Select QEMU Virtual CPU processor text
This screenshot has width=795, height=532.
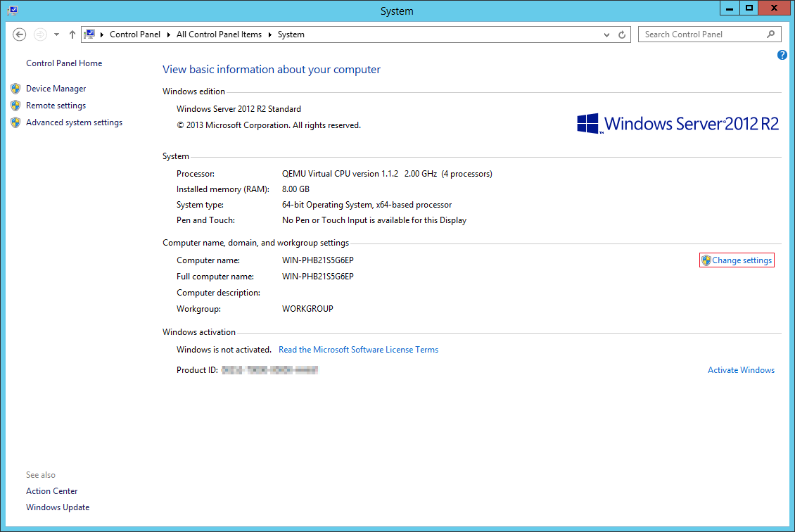[387, 173]
